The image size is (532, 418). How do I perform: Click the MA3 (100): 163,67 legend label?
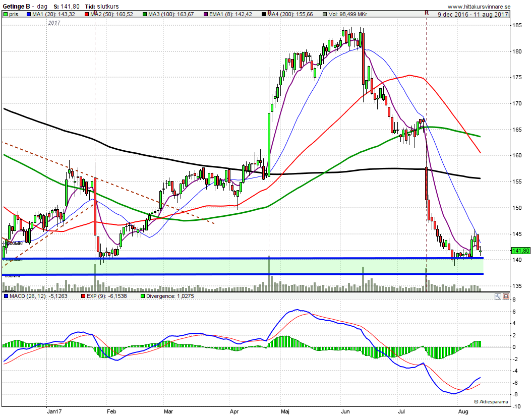coord(171,14)
